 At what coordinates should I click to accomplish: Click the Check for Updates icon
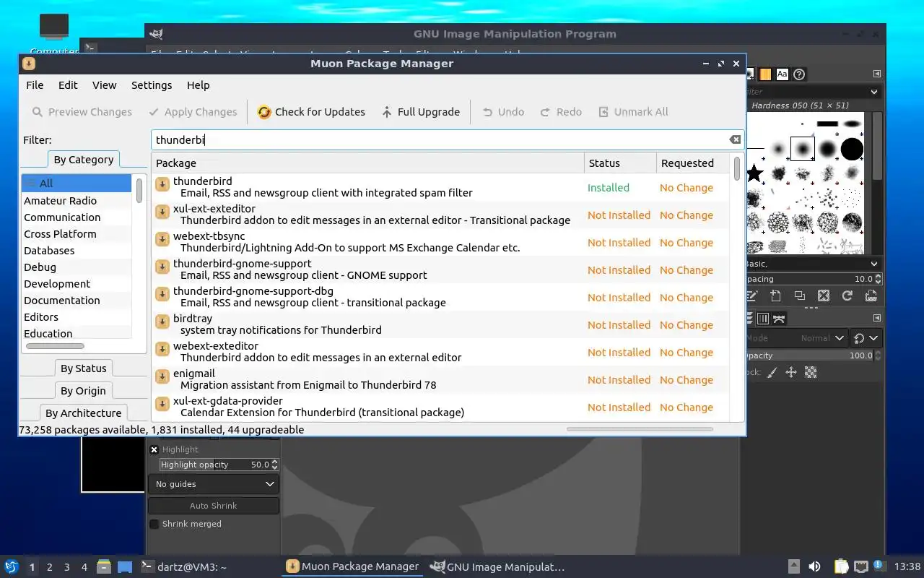click(264, 112)
